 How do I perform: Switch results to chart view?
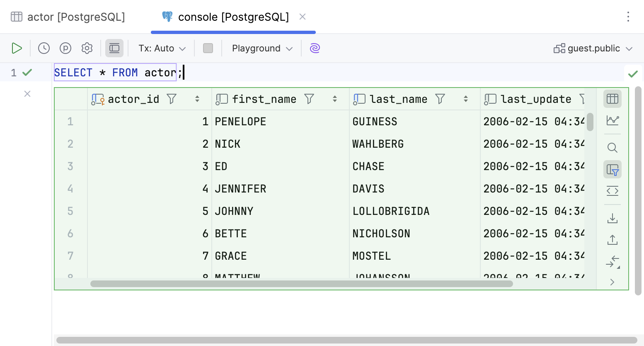(x=612, y=121)
